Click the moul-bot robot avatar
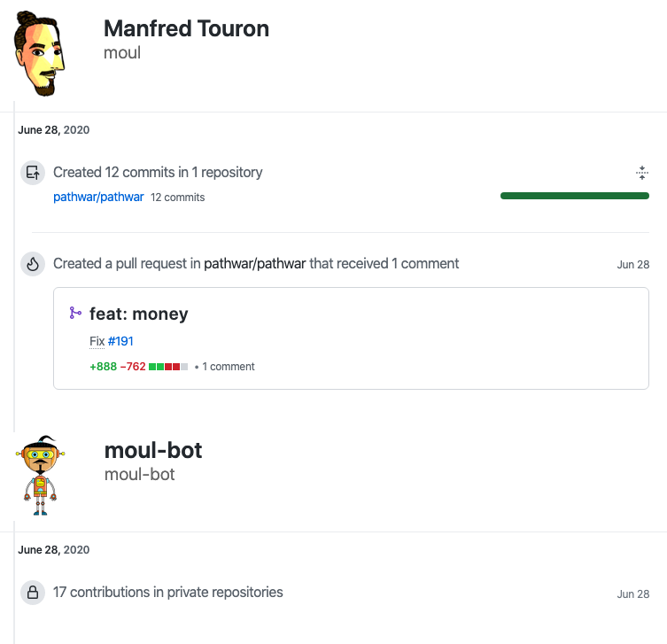Viewport: 667px width, 644px height. click(x=41, y=475)
